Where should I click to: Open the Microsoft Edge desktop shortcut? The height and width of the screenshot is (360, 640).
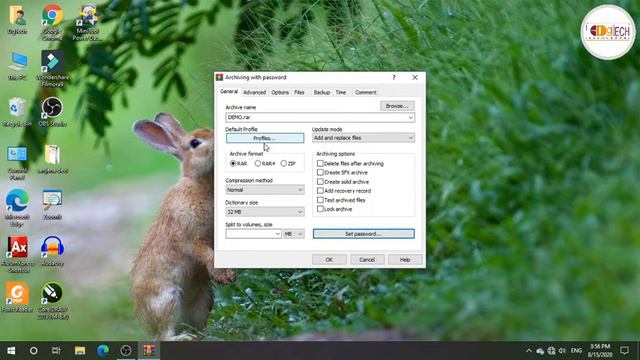click(17, 207)
